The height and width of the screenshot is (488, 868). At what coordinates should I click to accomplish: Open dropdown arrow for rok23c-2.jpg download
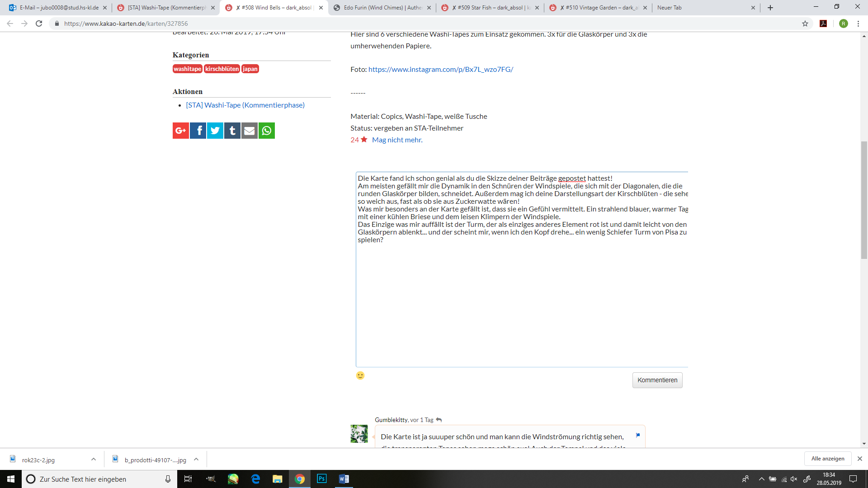click(94, 459)
